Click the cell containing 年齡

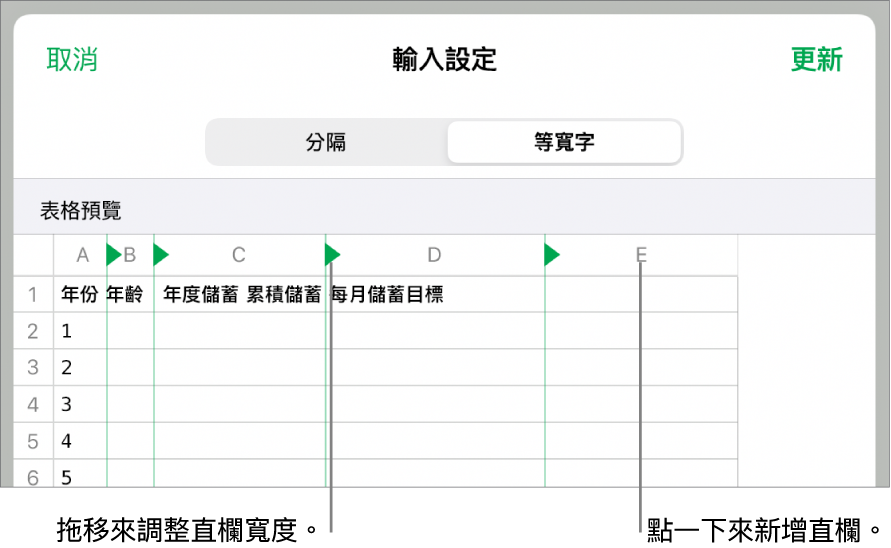(x=130, y=294)
